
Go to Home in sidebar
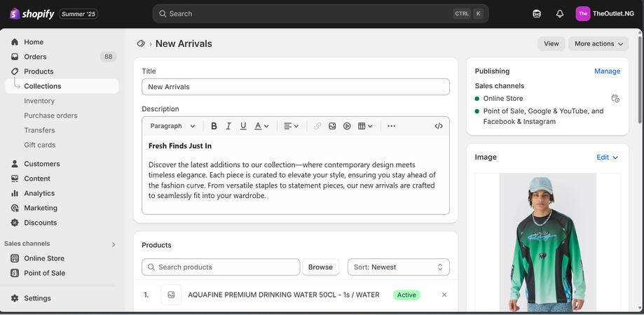click(x=34, y=42)
